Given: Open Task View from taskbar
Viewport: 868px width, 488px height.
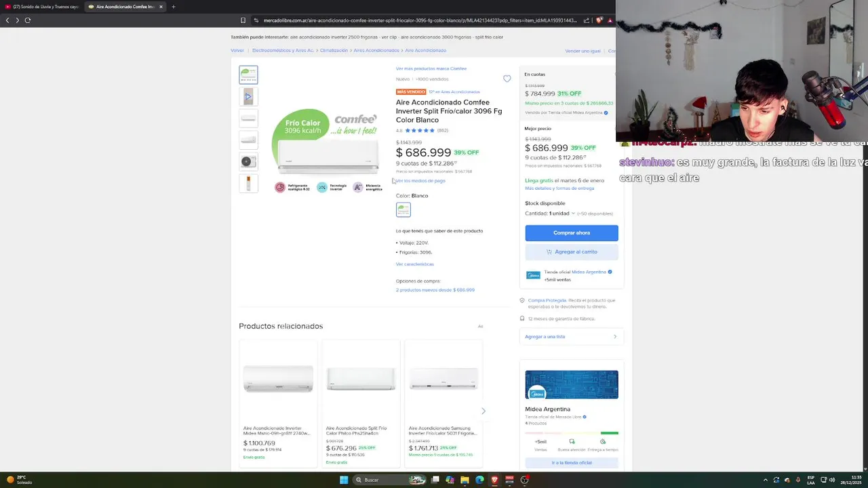Looking at the screenshot, I should point(435,480).
